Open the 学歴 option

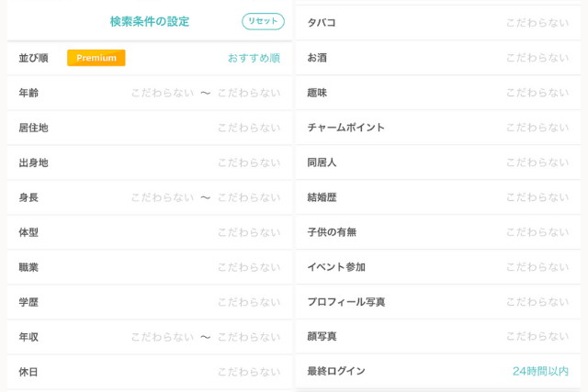click(x=149, y=302)
